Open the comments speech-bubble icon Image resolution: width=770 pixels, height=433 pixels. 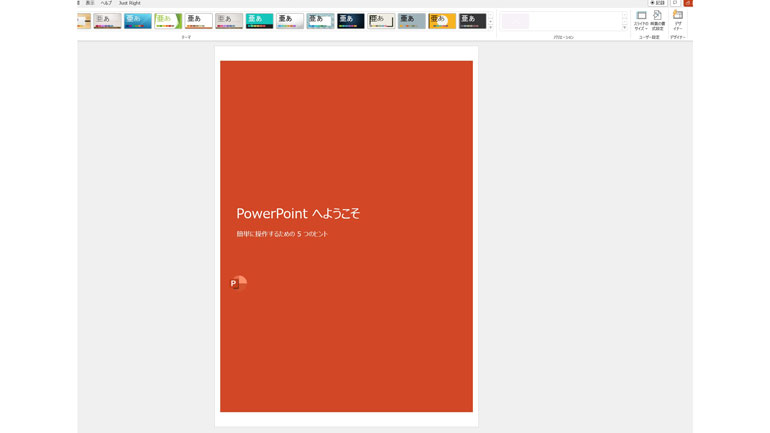675,3
